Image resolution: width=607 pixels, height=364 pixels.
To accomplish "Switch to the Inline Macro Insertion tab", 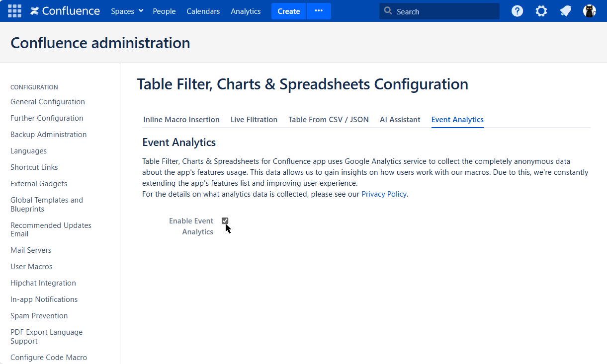I will tap(181, 120).
